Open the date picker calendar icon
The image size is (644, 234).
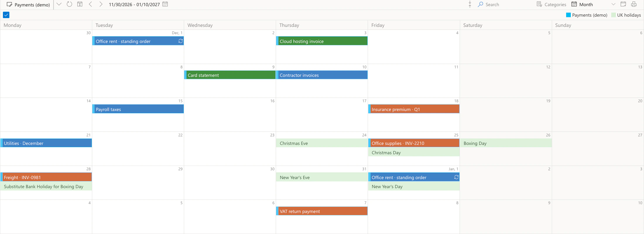click(x=165, y=4)
